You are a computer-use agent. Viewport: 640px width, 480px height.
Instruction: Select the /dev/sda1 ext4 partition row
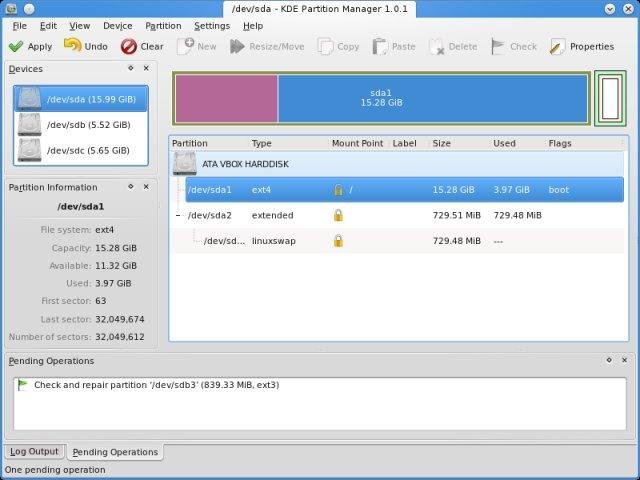click(x=404, y=190)
